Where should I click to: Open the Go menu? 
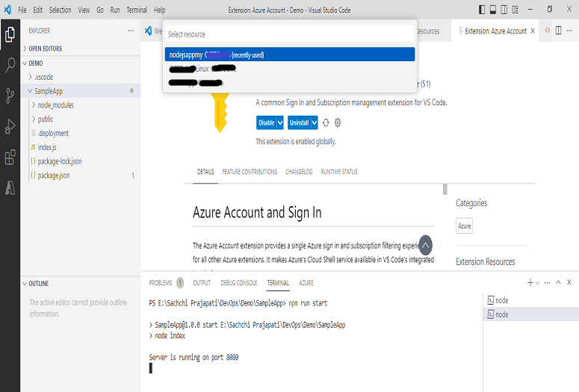(100, 10)
